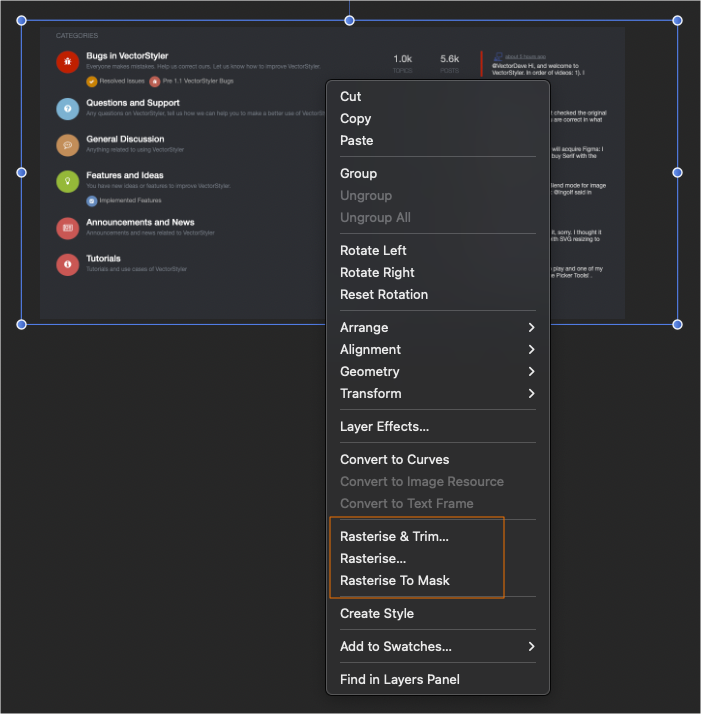Click the Tutorials category icon

click(x=67, y=265)
